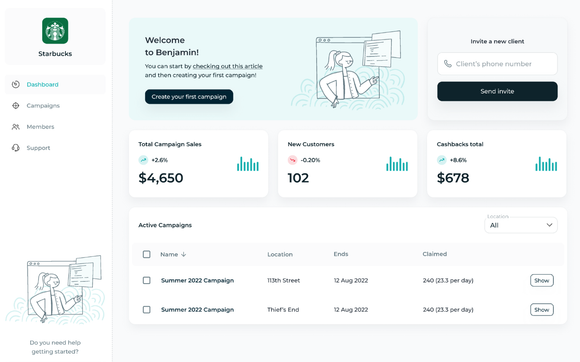The height and width of the screenshot is (362, 580).
Task: Click the bar chart in Cashbacks total card
Action: [x=546, y=164]
